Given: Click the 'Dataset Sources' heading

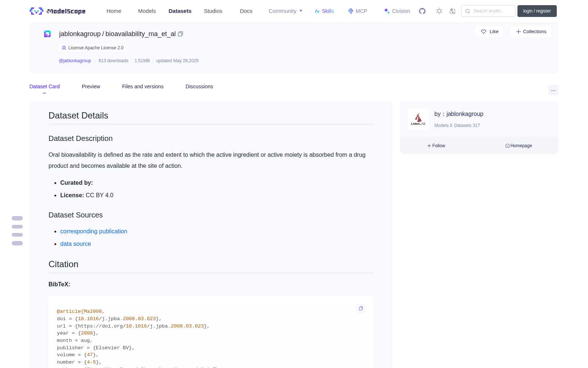Looking at the screenshot, I should (x=76, y=215).
